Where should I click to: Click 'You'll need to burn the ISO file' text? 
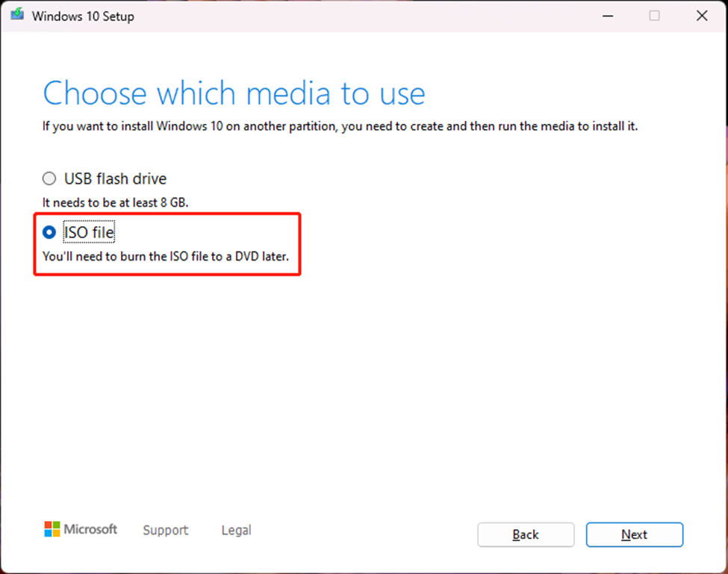pos(165,256)
